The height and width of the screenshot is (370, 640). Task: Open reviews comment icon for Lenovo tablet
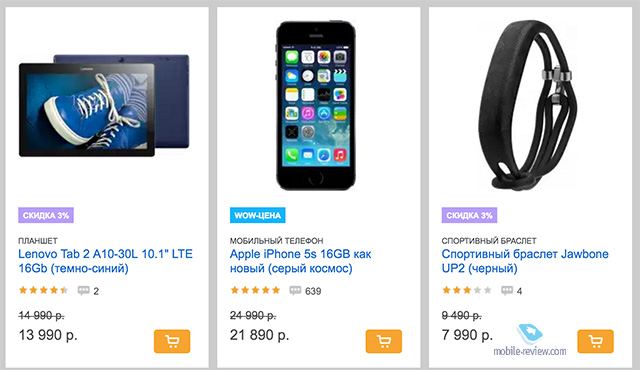tap(83, 290)
